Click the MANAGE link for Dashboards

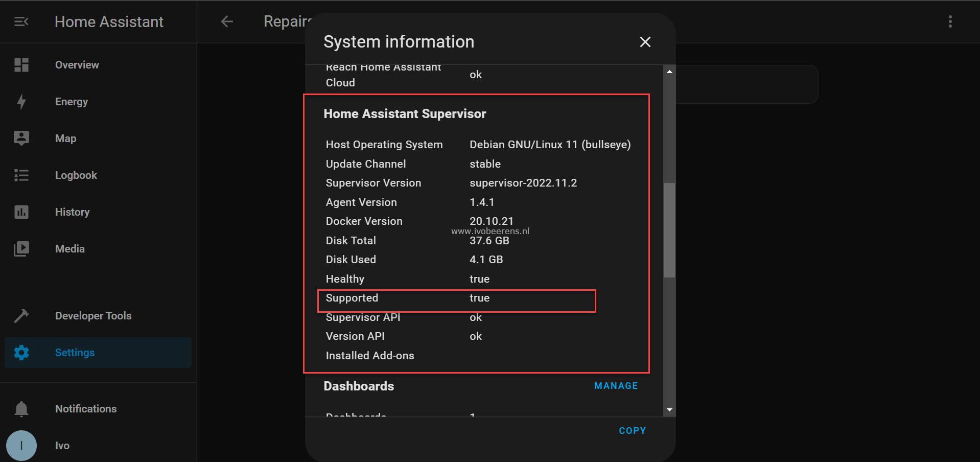[x=616, y=386]
